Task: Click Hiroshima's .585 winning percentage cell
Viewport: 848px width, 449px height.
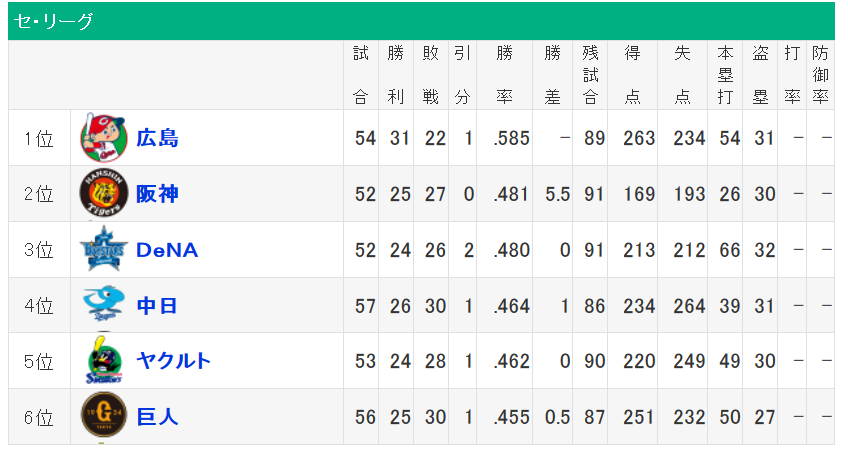Action: pyautogui.click(x=511, y=138)
